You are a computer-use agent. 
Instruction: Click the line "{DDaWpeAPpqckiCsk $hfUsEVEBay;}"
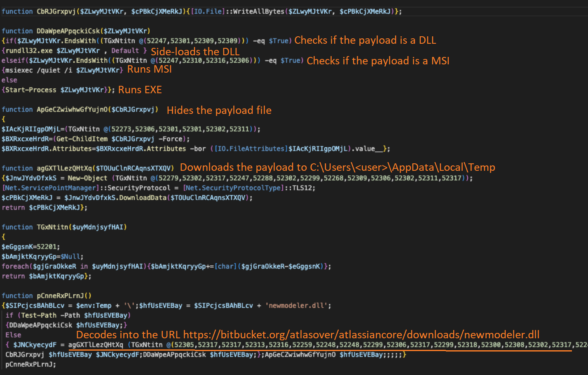coord(66,325)
